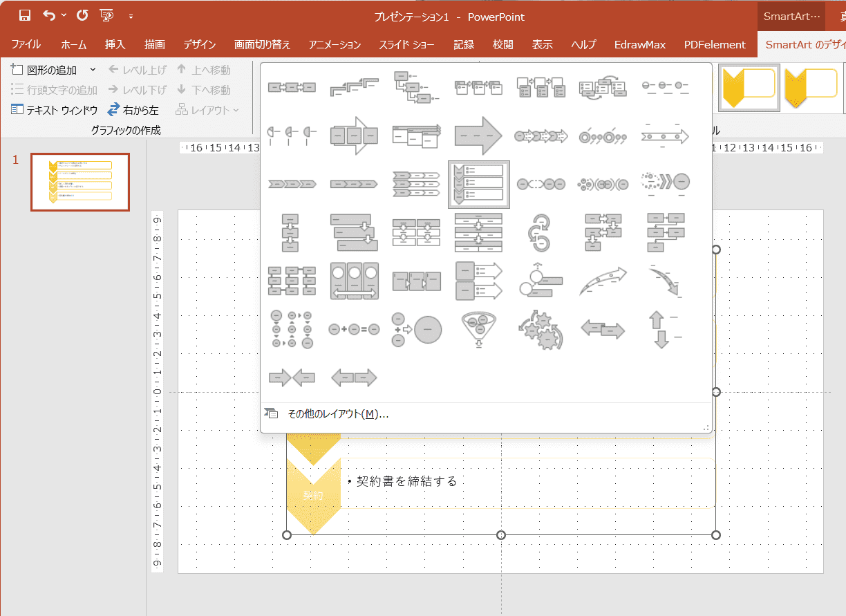Open その他のレイアウト option
The height and width of the screenshot is (616, 846).
337,414
